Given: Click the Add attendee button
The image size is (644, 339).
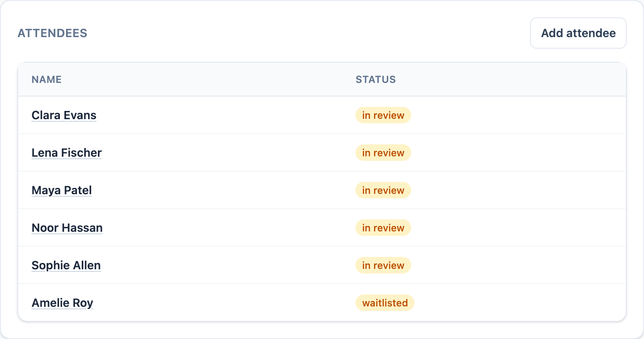Looking at the screenshot, I should click(x=578, y=33).
